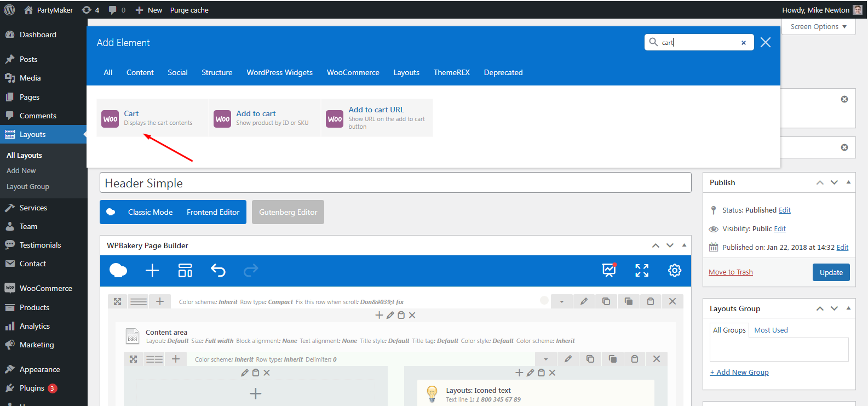Delete the Compact row with X icon
Screen dimensions: 868x406
coord(672,301)
